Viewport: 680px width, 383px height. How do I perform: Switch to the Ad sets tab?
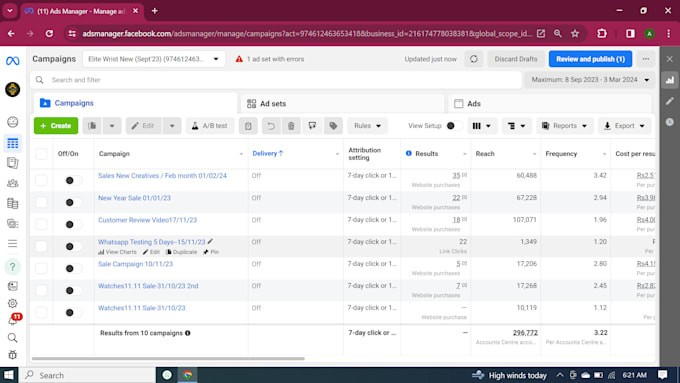(x=343, y=104)
